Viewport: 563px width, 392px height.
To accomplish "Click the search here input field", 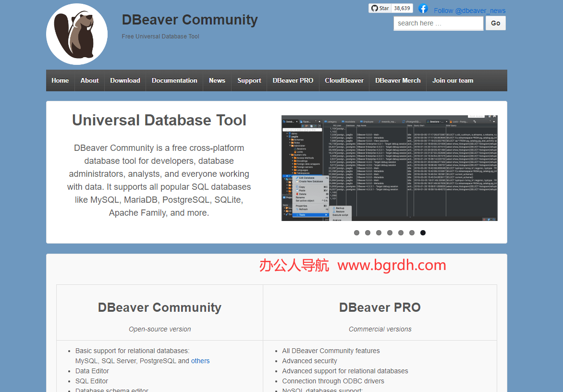I will click(438, 23).
